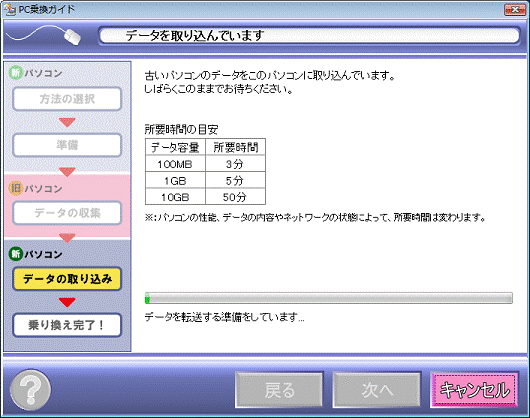The height and width of the screenshot is (418, 530).
Task: Click the しばらくこのままでお待ちください text
Action: [x=218, y=89]
